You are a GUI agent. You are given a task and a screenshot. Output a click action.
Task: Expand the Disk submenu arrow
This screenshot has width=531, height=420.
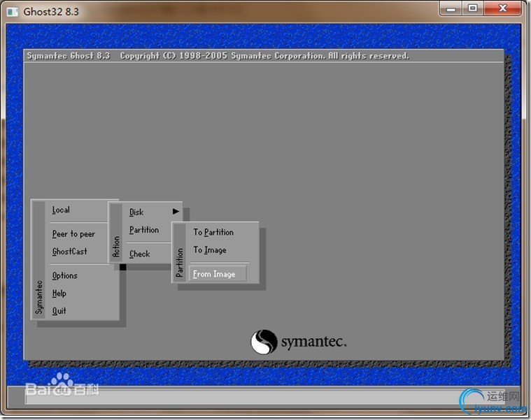176,212
